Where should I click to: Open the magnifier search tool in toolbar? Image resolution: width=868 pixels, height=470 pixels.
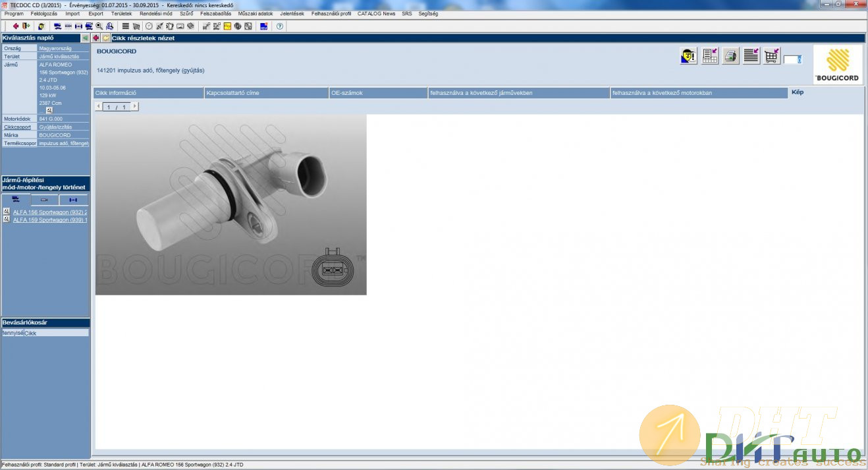click(99, 26)
